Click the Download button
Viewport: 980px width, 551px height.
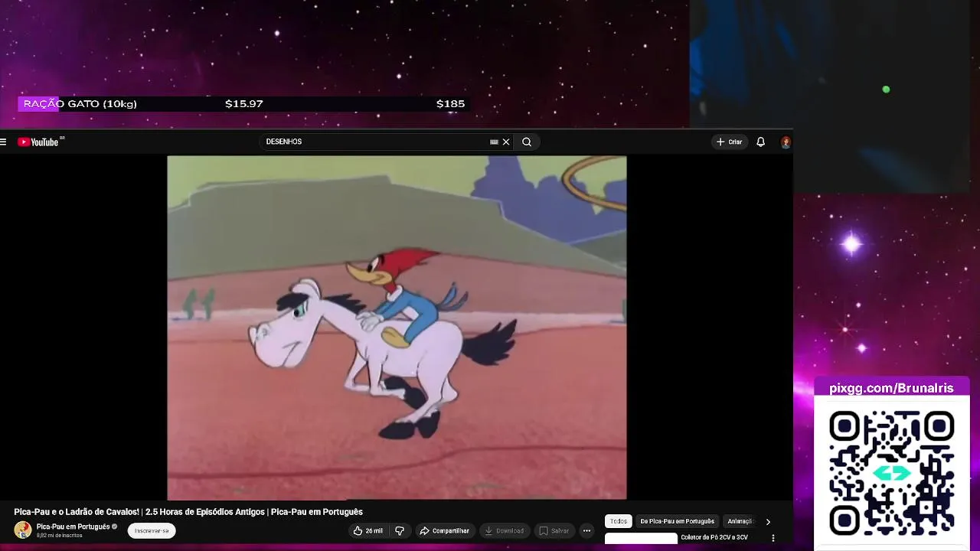point(504,530)
